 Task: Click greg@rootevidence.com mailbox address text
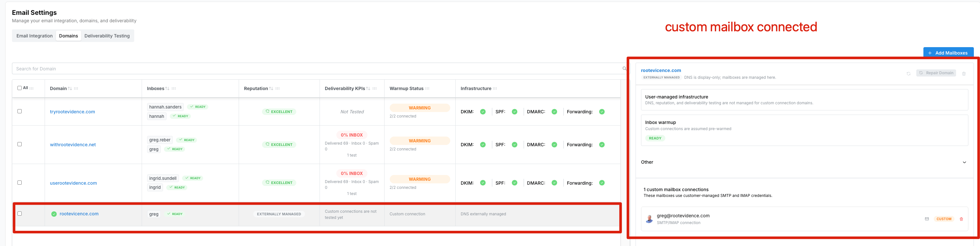(683, 216)
